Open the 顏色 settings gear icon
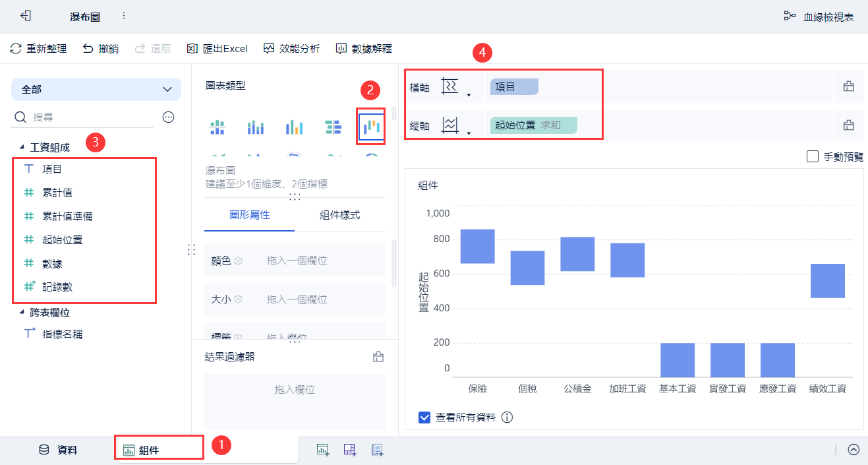This screenshot has width=868, height=465. pos(239,261)
